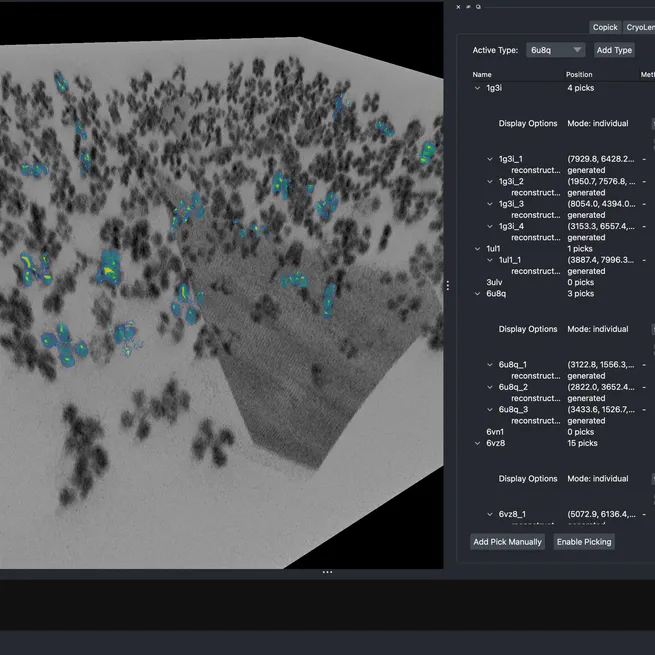Click the float panel icon in the dock title bar

[x=469, y=6]
